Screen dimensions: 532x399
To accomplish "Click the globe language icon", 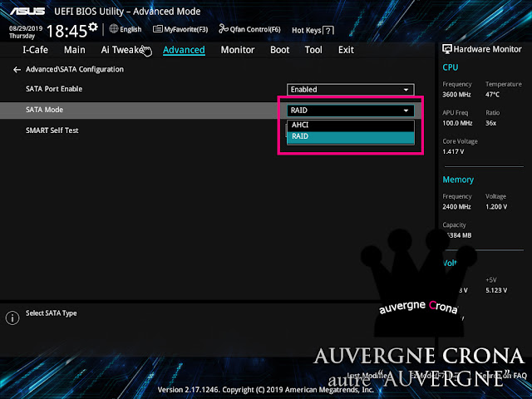I will pos(114,29).
